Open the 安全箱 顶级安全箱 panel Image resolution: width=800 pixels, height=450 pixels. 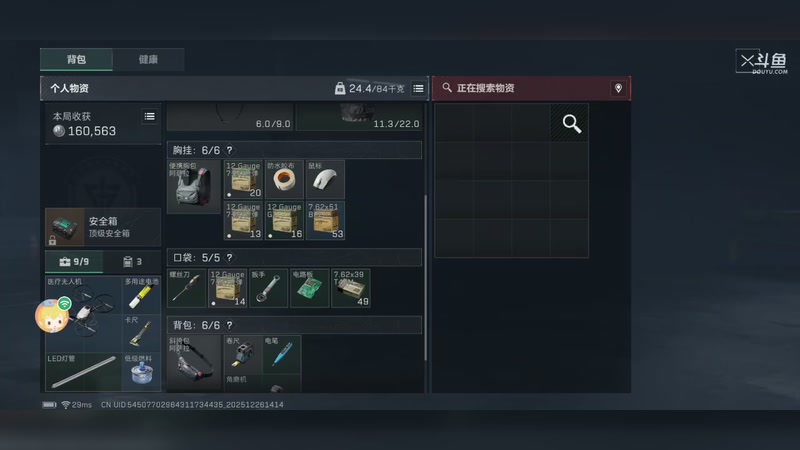coord(103,227)
